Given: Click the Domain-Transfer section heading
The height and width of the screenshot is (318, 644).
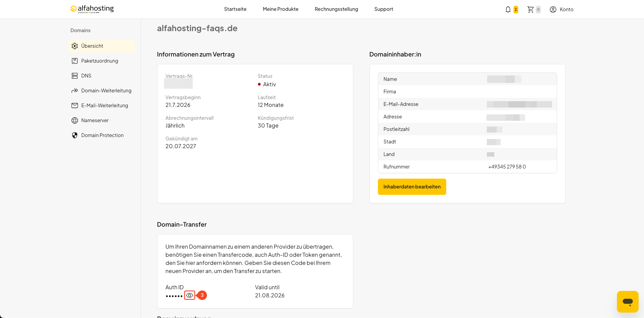Looking at the screenshot, I should coord(182,224).
